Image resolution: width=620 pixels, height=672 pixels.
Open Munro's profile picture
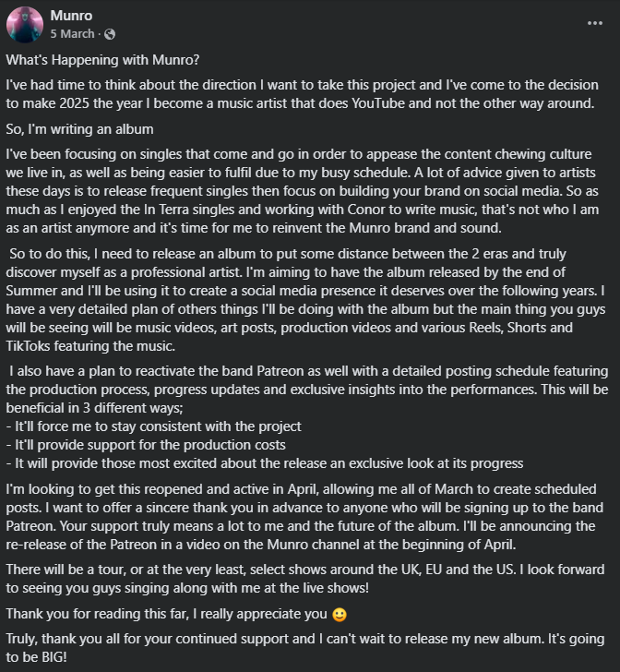click(x=24, y=24)
